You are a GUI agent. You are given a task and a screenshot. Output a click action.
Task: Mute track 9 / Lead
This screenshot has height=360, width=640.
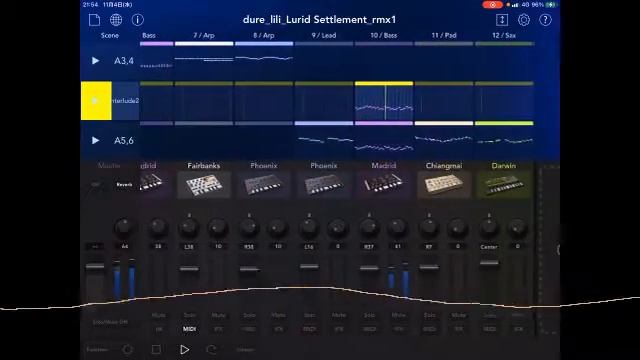point(338,316)
